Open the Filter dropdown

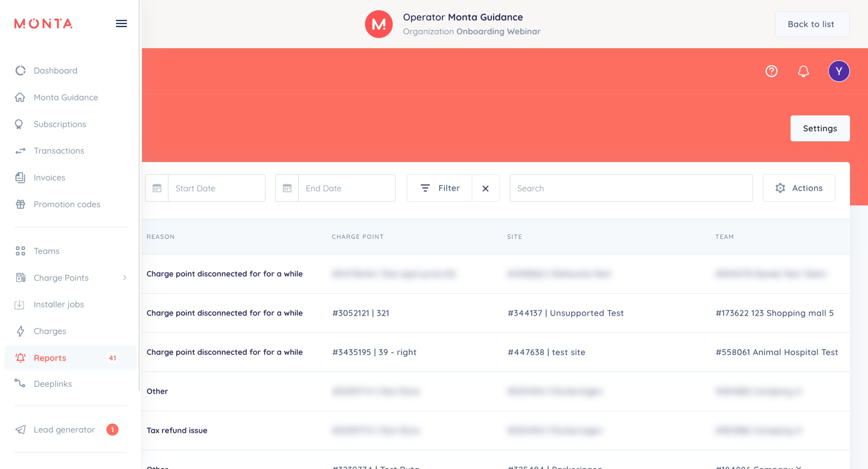[x=440, y=188]
